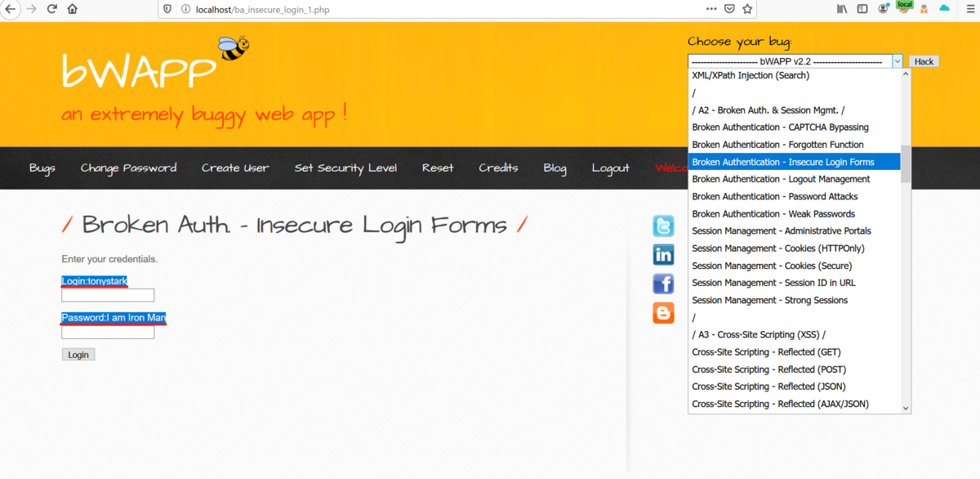Select XML/XPath Injection (Search) option
Viewport: 980px width, 479px height.
point(795,75)
